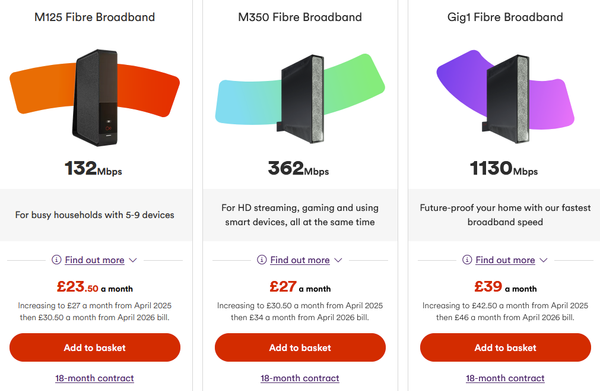The width and height of the screenshot is (600, 391).
Task: Click the orange M125 router image
Action: [95, 97]
